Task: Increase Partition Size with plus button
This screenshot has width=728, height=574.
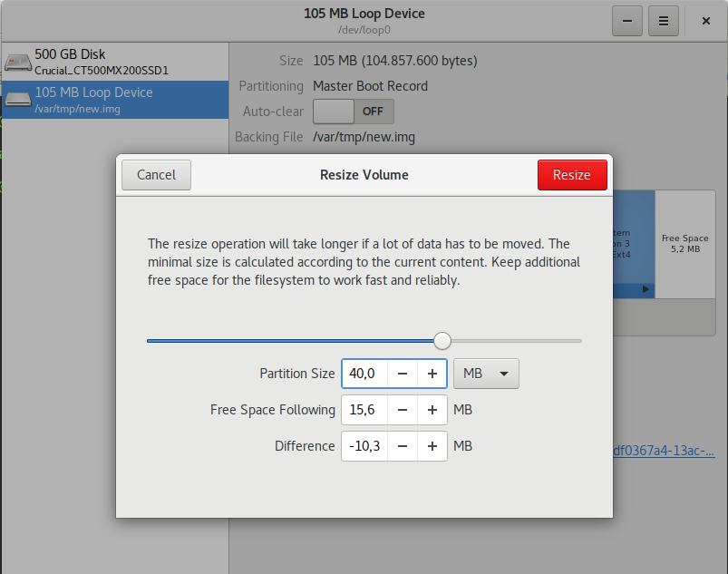Action: click(432, 374)
